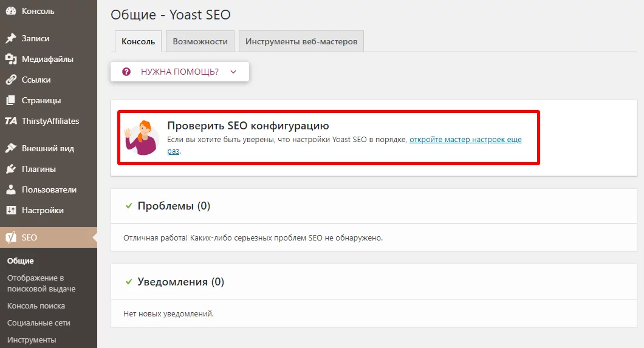Click the text Нет новых уведомлений.

tap(168, 314)
